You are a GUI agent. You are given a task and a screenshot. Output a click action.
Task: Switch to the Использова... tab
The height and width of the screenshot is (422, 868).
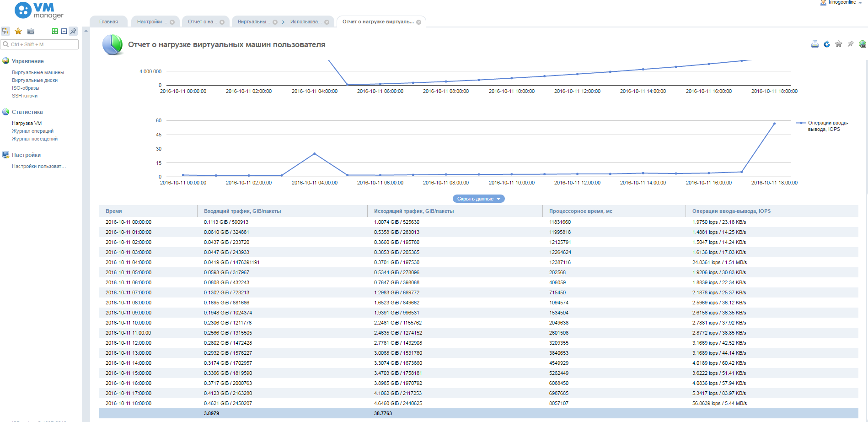coord(305,22)
